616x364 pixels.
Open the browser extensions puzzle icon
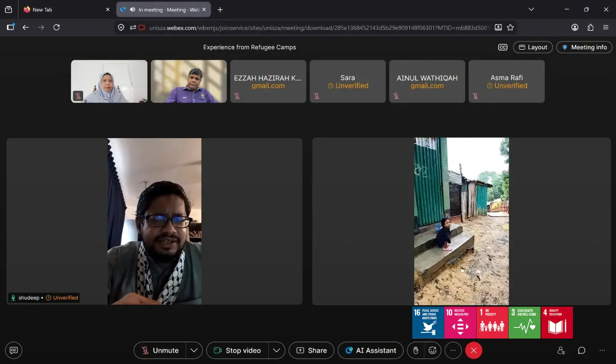tap(590, 27)
